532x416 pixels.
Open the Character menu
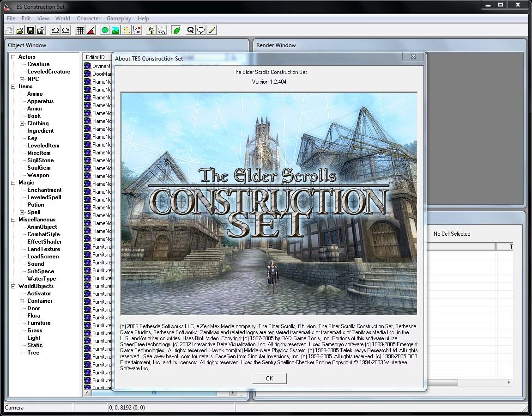pyautogui.click(x=88, y=18)
